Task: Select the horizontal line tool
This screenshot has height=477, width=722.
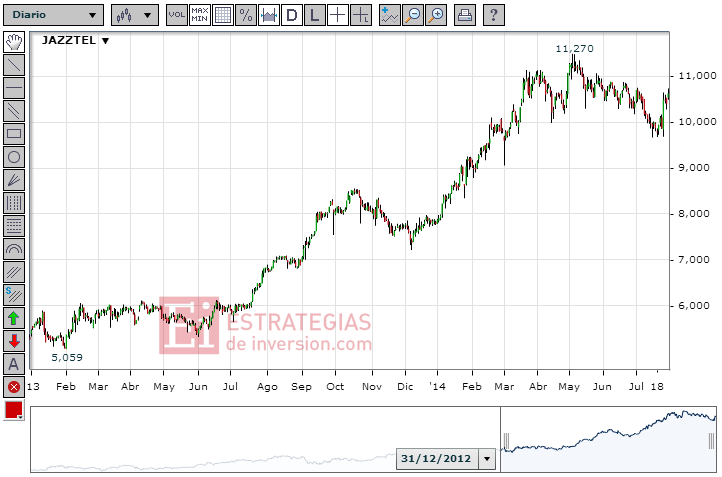Action: tap(14, 88)
